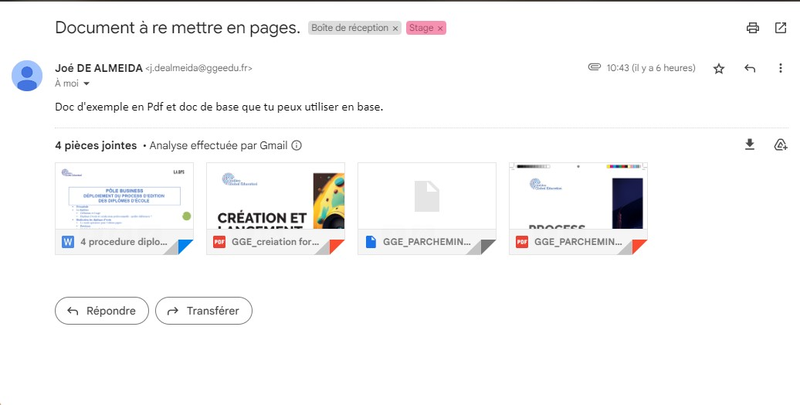
Task: Open the GGE_creiation PDF attachment
Action: pyautogui.click(x=276, y=208)
